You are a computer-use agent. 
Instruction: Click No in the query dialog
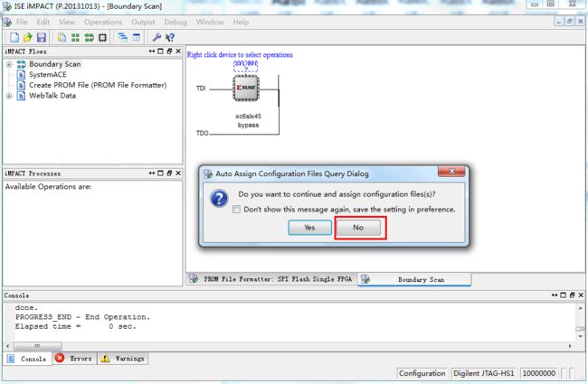point(358,228)
